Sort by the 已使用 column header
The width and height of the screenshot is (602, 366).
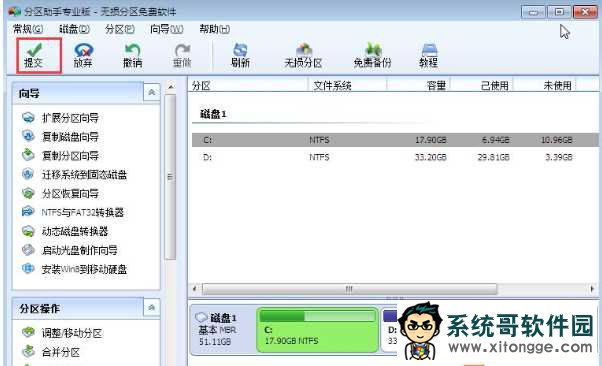click(482, 85)
